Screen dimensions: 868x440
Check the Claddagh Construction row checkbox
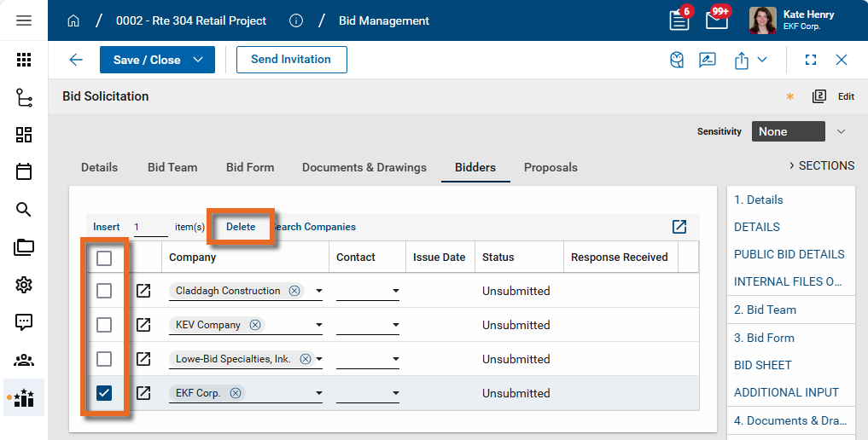(x=104, y=291)
